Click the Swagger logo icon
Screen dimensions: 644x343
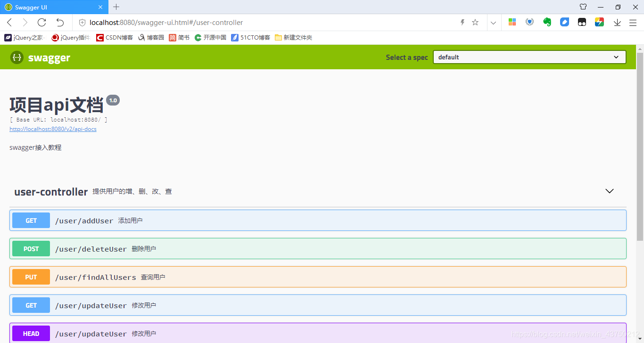click(x=17, y=57)
